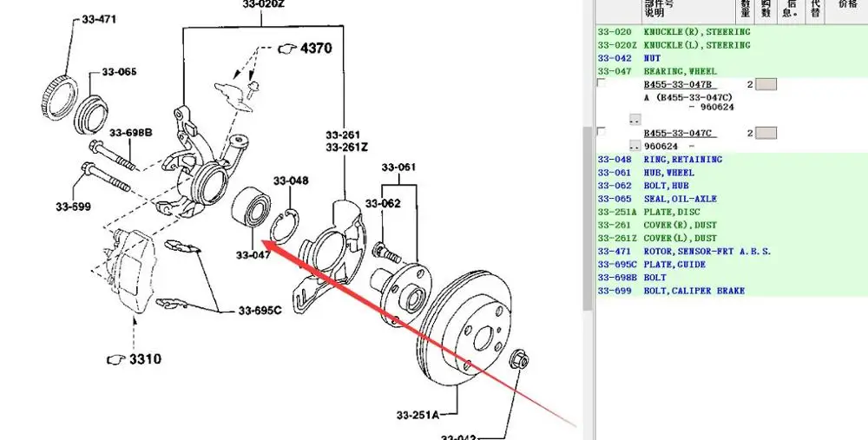Image resolution: width=868 pixels, height=440 pixels.
Task: Click the purchase quantity box for B455-33-047C
Action: 766,133
